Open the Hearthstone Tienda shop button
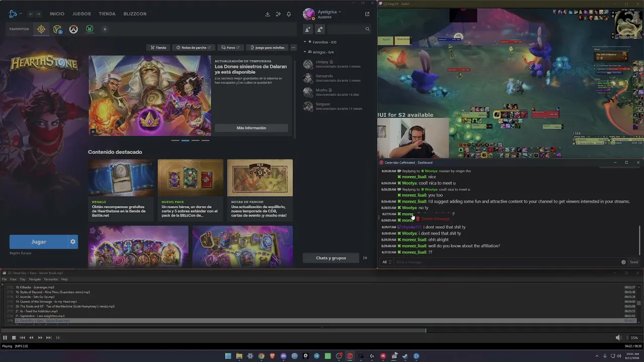The height and width of the screenshot is (362, 644). (x=158, y=48)
